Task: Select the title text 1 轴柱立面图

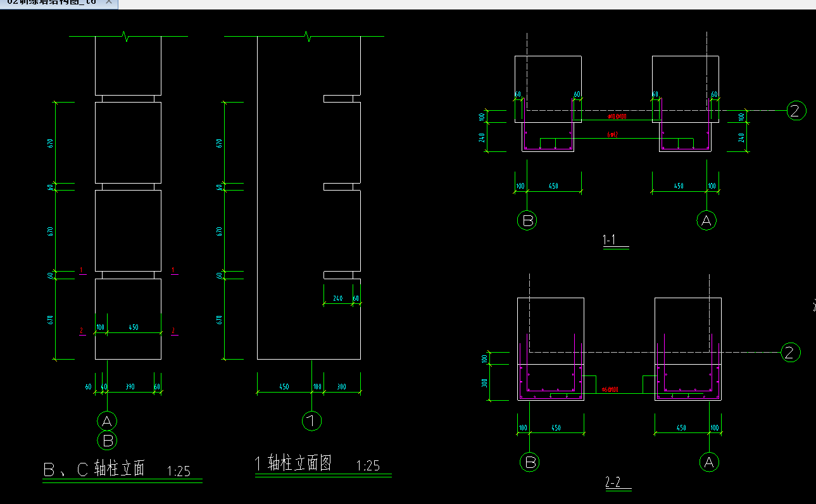Action: [x=293, y=463]
